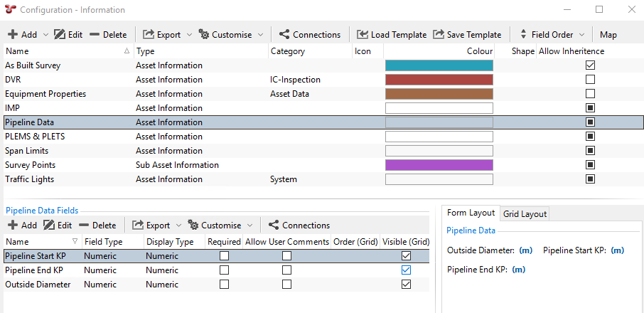Click Edit label in Pipeline Data Fields toolbar

coord(65,225)
